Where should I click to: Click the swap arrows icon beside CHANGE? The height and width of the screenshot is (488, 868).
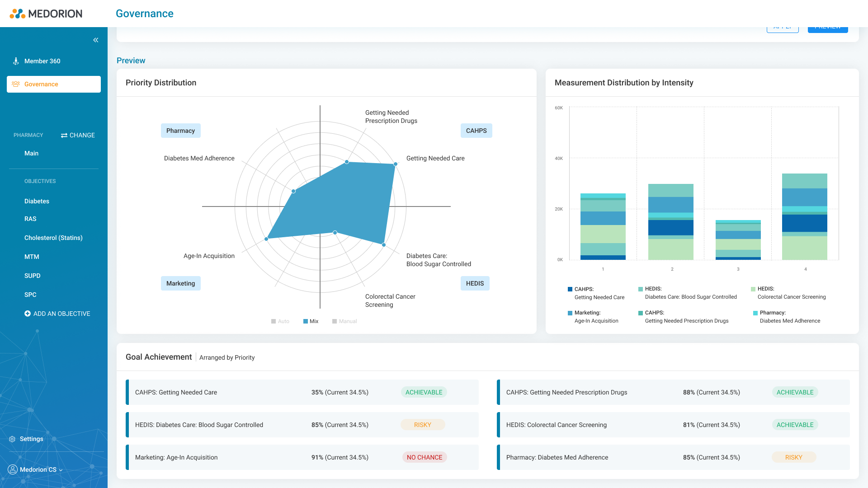(x=64, y=136)
